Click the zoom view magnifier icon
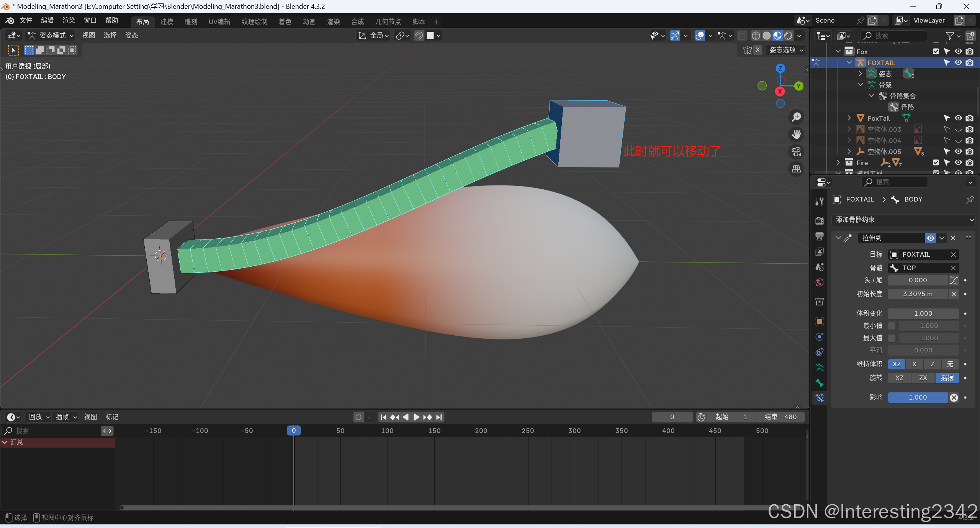 tap(797, 117)
